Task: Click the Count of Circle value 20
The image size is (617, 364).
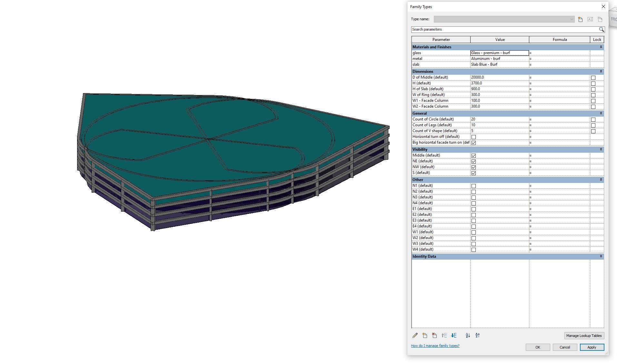Action: (x=500, y=119)
